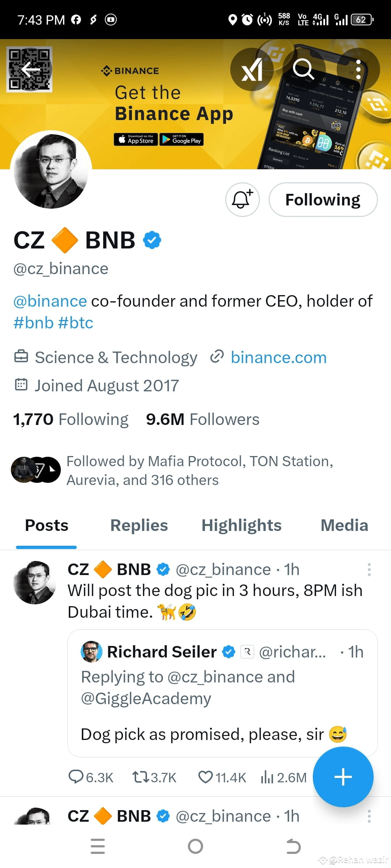Viewport: 391px width, 868px height.
Task: Open the search on CZ's profile
Action: (304, 69)
